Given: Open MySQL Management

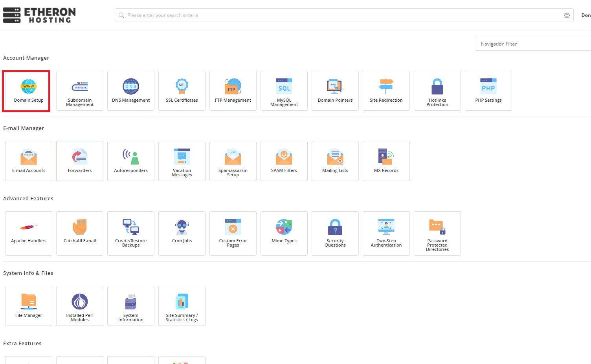Looking at the screenshot, I should (284, 91).
